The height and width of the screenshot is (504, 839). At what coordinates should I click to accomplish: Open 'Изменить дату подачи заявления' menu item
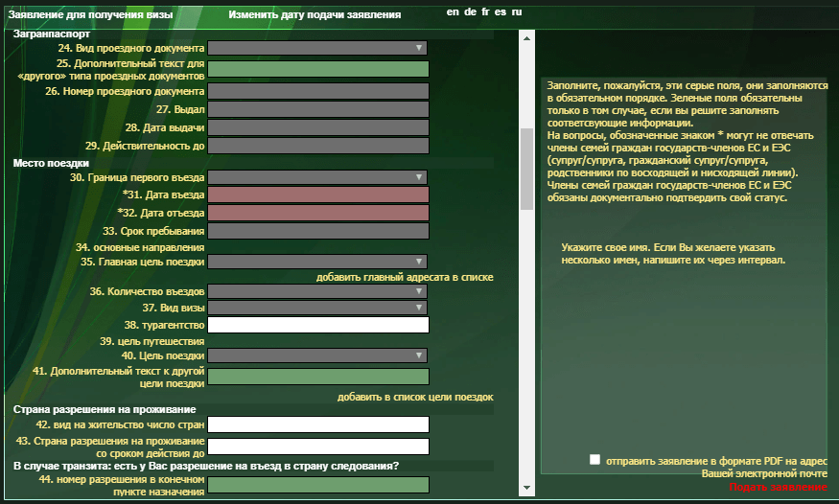[315, 15]
